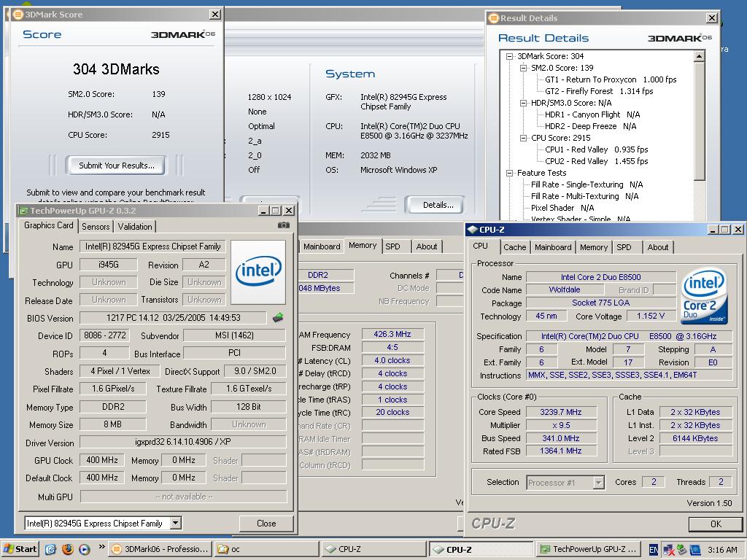Expand Quick Launch overflow chevron

(x=101, y=547)
